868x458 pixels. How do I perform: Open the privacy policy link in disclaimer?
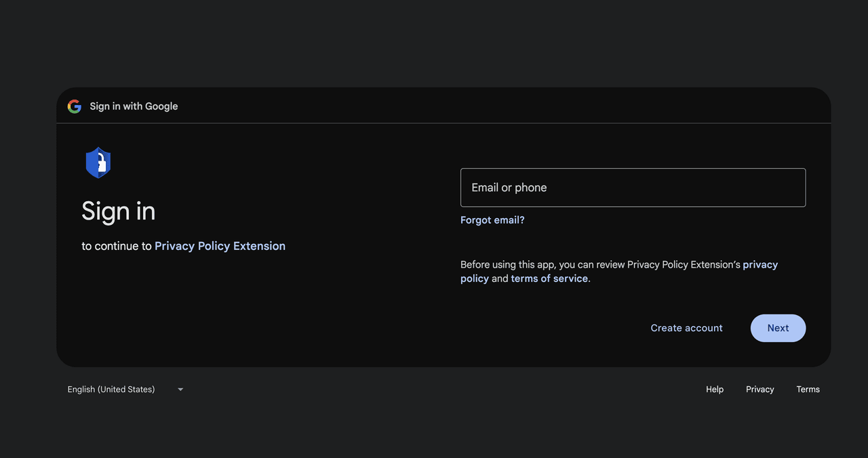point(760,264)
